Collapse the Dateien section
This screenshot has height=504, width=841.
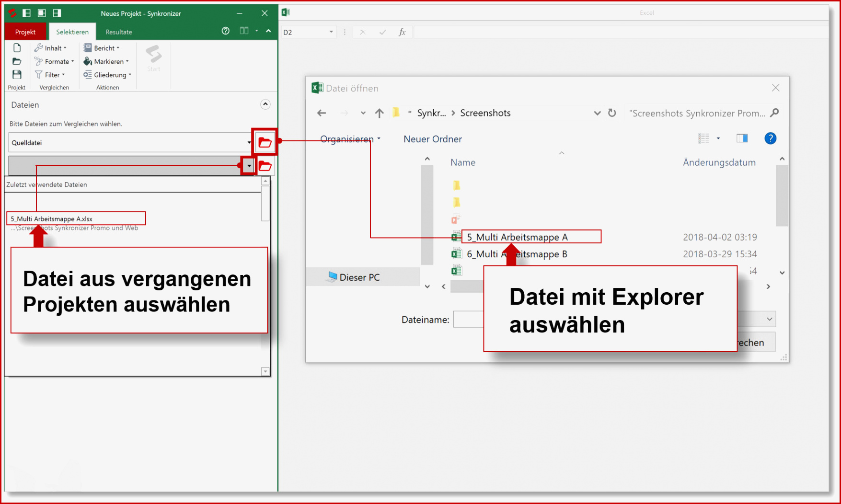coord(265,104)
